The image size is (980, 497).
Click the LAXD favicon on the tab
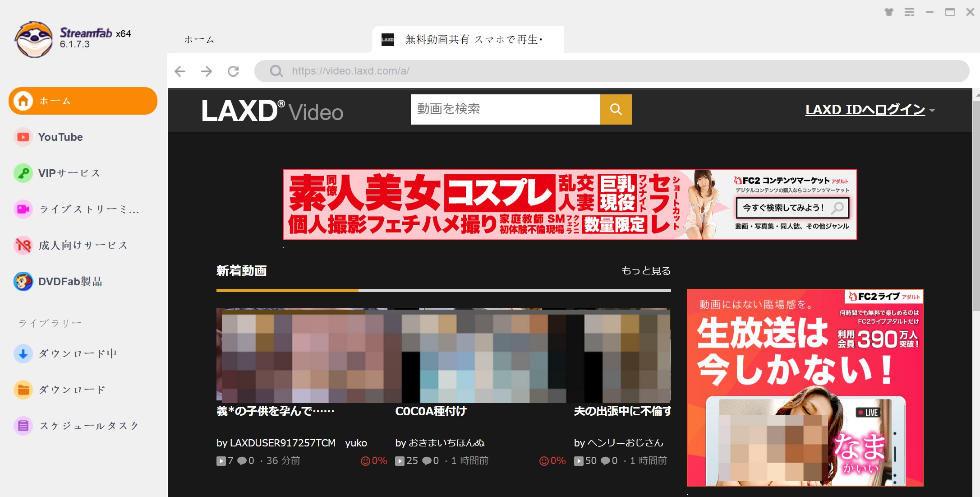388,40
